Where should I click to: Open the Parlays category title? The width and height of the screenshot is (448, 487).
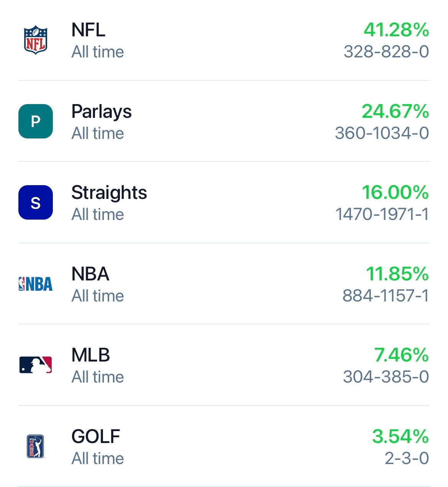pyautogui.click(x=101, y=112)
